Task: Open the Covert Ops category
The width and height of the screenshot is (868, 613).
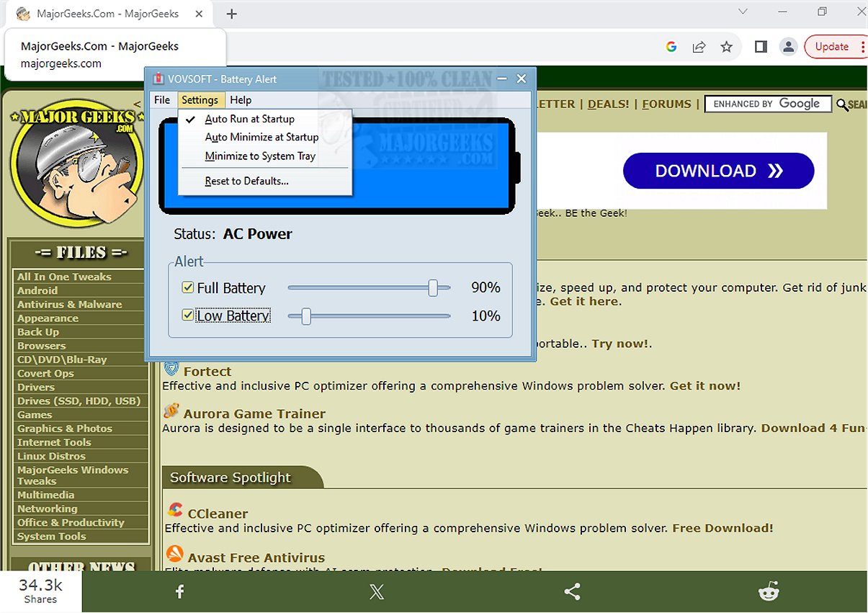Action: pyautogui.click(x=45, y=373)
